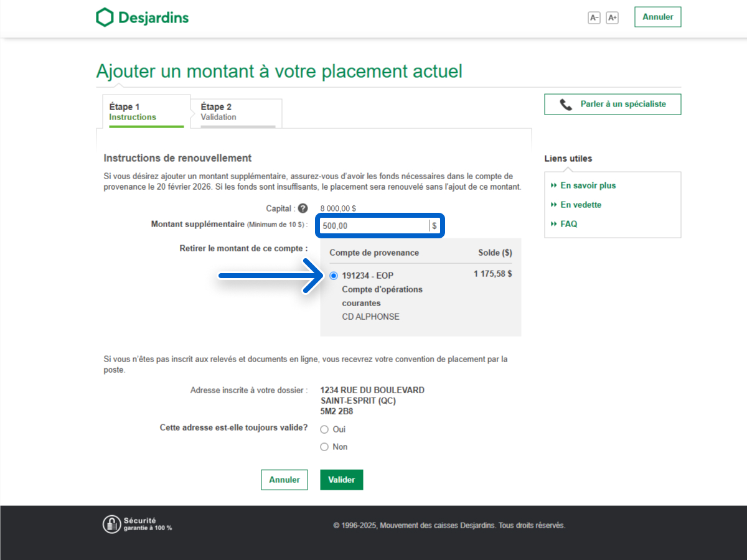This screenshot has height=560, width=747.
Task: Click the Sécurité padlock guarantee icon
Action: point(111,525)
